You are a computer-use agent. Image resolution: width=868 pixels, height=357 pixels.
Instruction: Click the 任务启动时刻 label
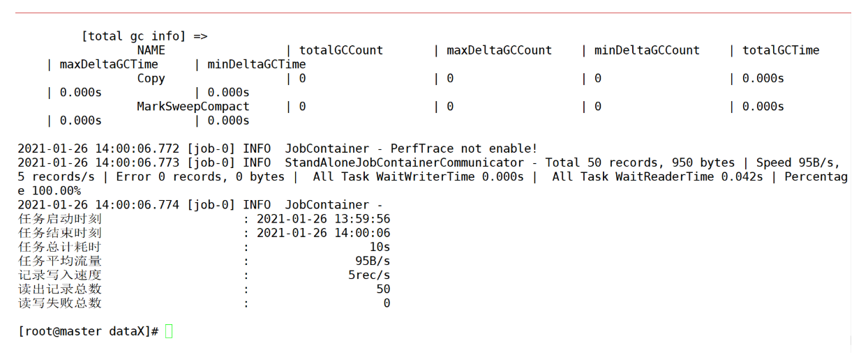[60, 219]
